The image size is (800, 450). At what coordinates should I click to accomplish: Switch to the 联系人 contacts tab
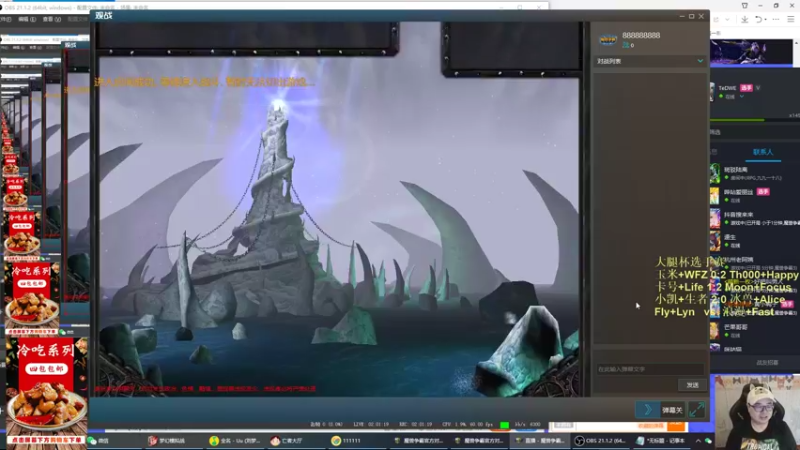tap(763, 152)
